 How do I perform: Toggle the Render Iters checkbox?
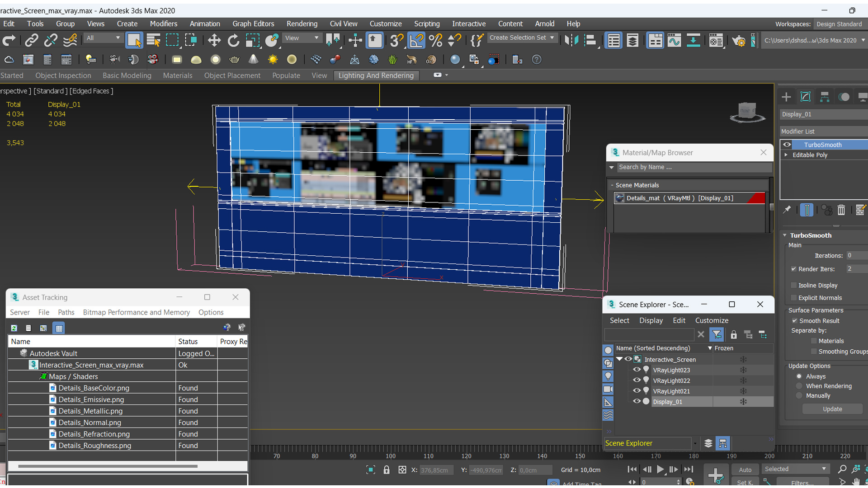794,269
